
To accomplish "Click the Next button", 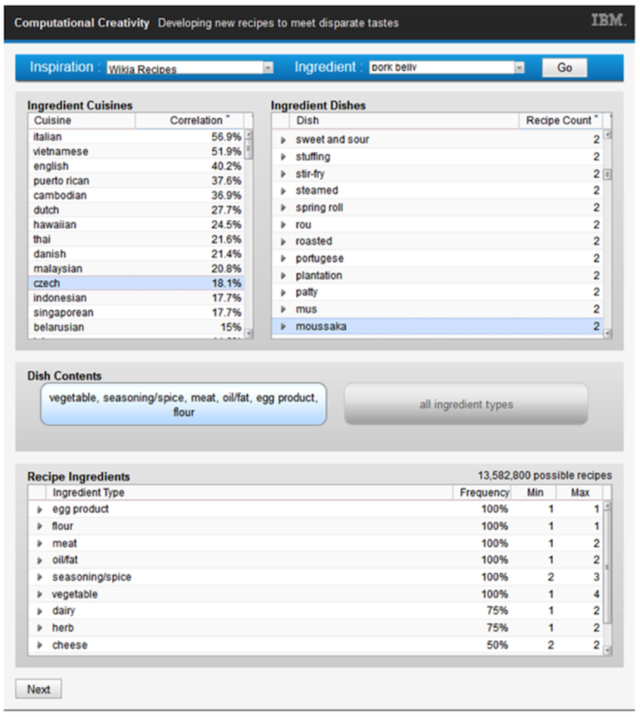I will pyautogui.click(x=38, y=689).
